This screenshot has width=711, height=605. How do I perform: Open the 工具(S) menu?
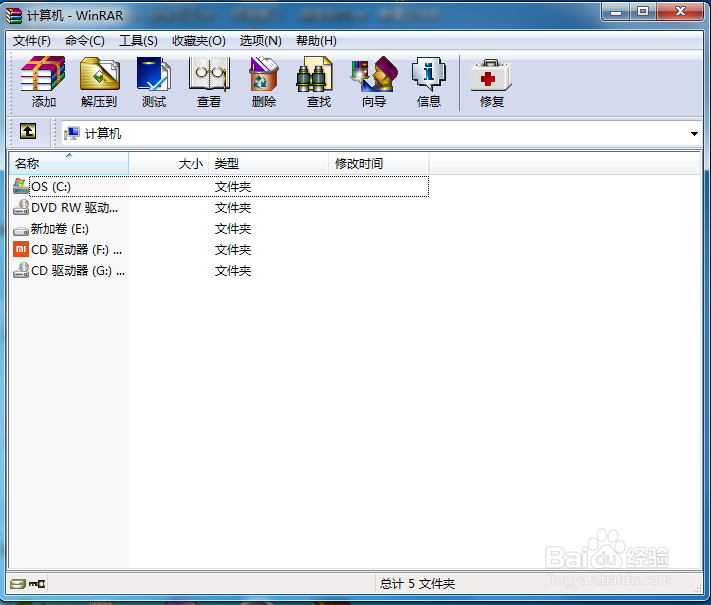point(138,41)
